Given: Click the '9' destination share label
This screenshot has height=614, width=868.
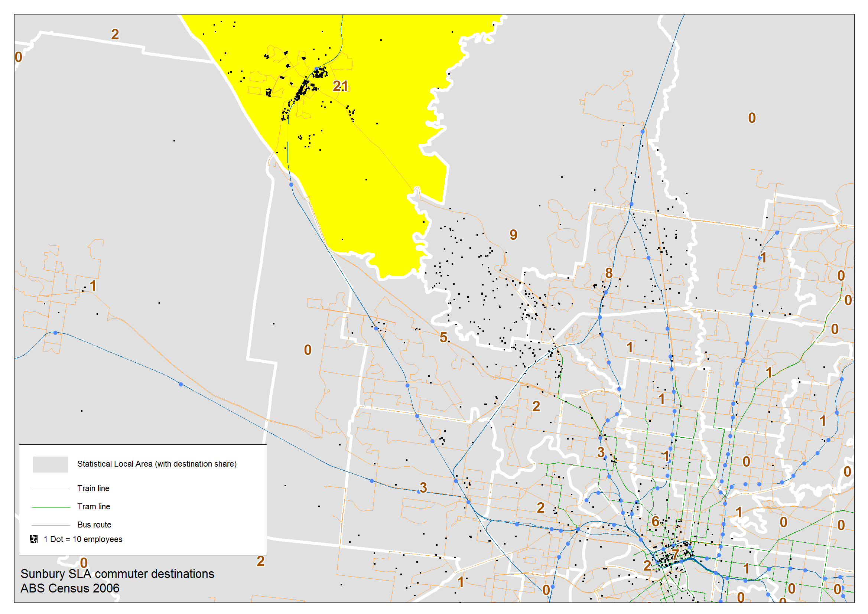Looking at the screenshot, I should (x=513, y=235).
